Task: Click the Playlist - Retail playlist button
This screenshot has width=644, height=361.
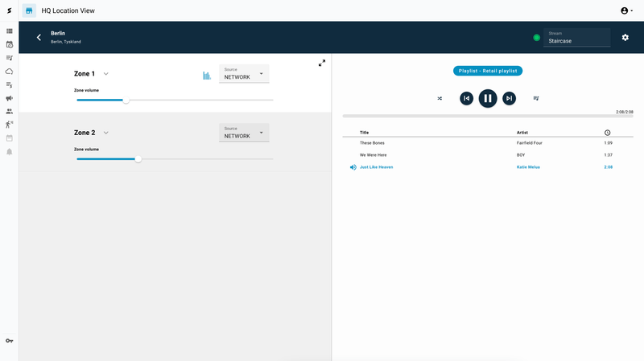Action: tap(488, 71)
